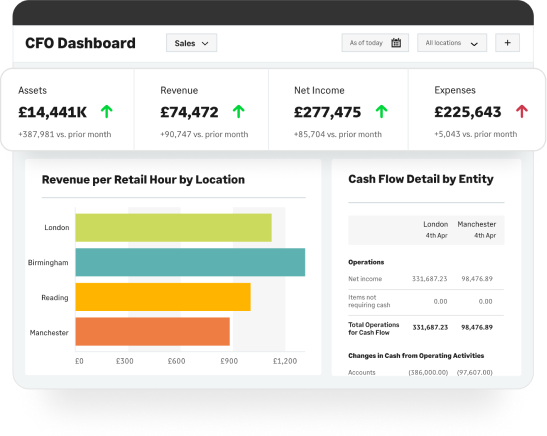
Task: Select the Manchester 4th Apr column header
Action: 477,230
